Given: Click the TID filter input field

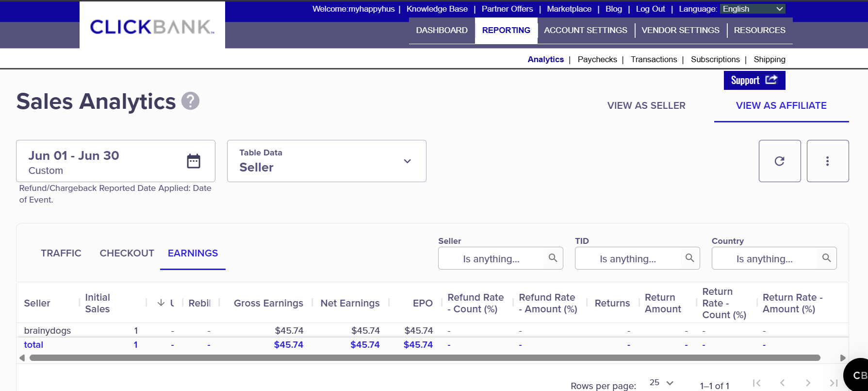Looking at the screenshot, I should (x=638, y=258).
